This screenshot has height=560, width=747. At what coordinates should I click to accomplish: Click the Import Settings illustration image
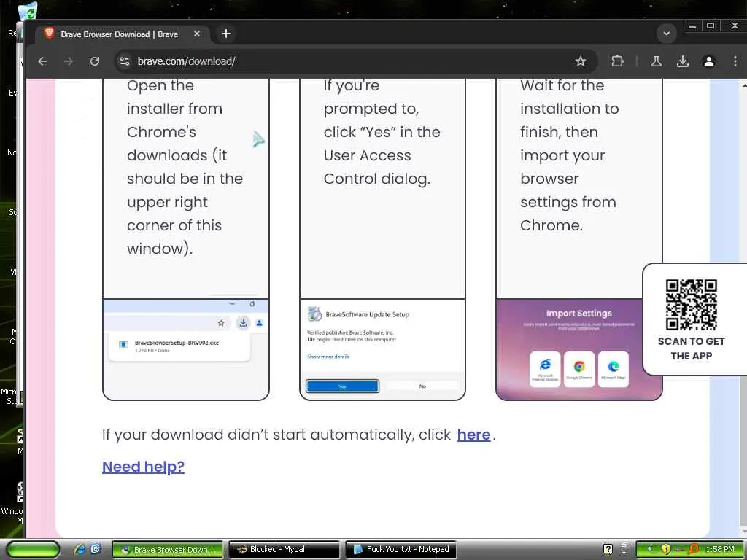point(579,349)
